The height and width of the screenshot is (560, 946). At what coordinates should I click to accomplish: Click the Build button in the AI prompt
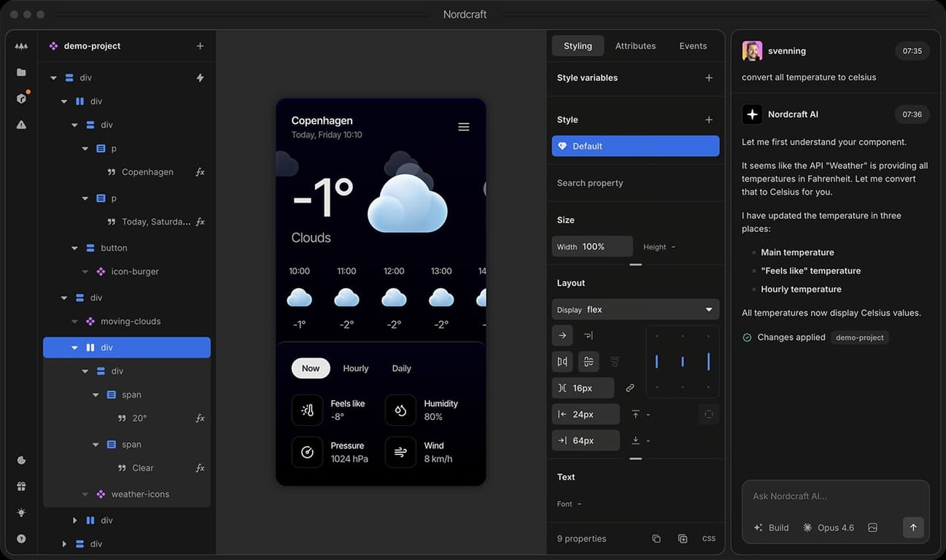[771, 527]
